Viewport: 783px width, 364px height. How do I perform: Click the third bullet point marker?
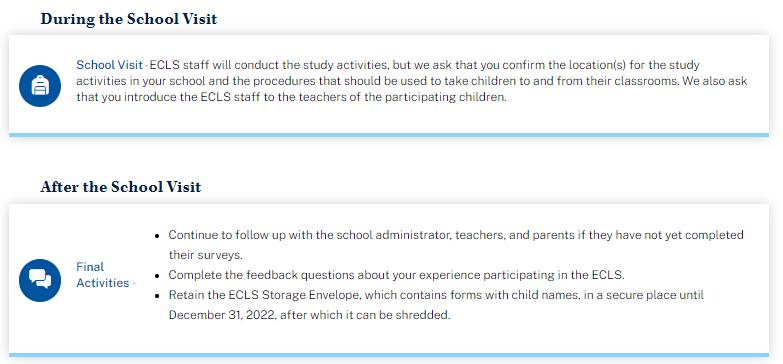point(157,296)
